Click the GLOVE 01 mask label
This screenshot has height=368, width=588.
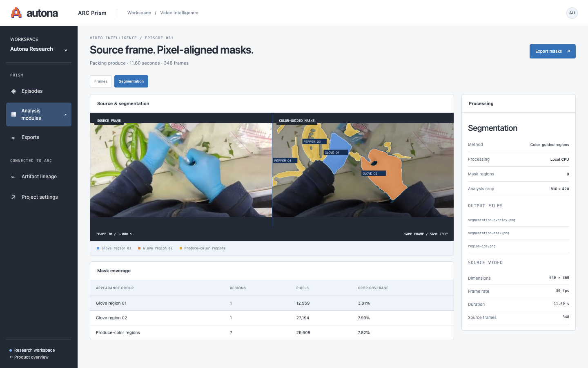[335, 153]
